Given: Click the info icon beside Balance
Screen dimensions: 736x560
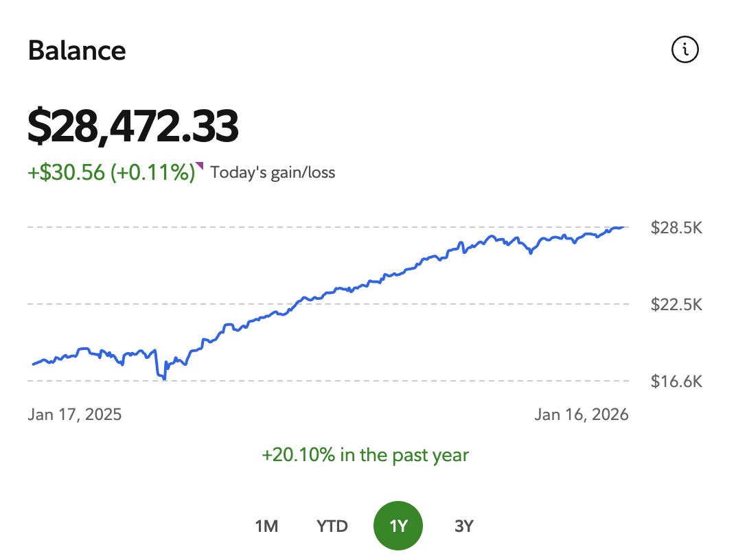Looking at the screenshot, I should click(x=685, y=49).
